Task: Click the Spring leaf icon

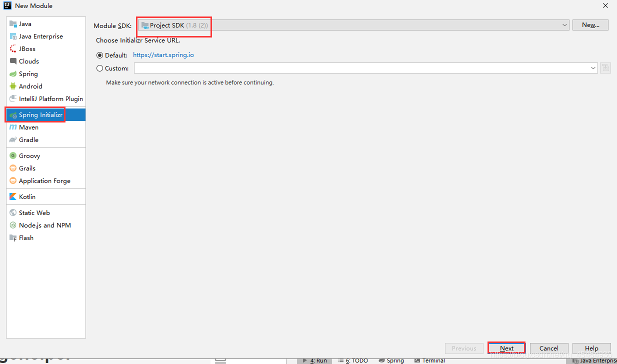Action: 13,74
